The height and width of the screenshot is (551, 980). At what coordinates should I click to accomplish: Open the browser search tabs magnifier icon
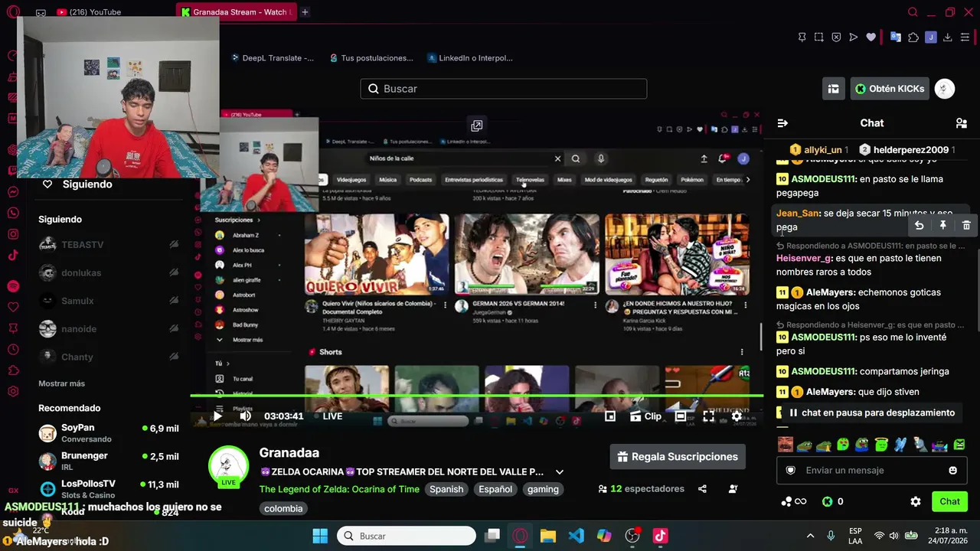click(x=913, y=12)
